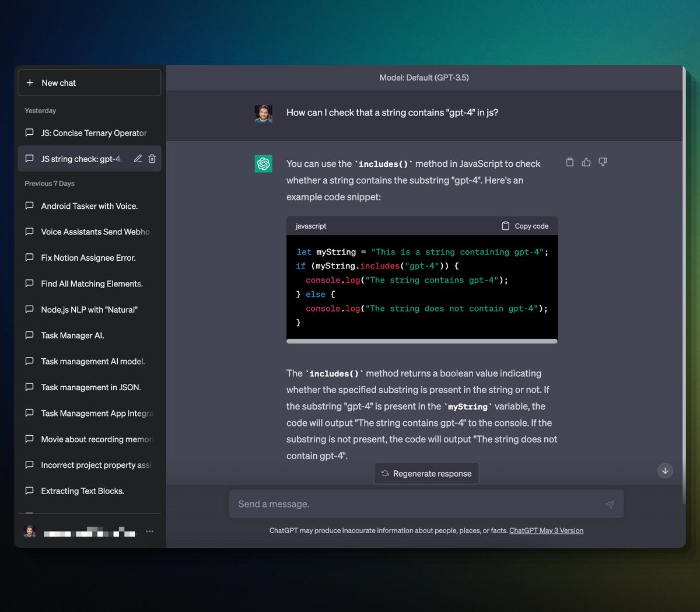Open the user account options via the ellipsis
Viewport: 700px width, 612px height.
(x=149, y=531)
